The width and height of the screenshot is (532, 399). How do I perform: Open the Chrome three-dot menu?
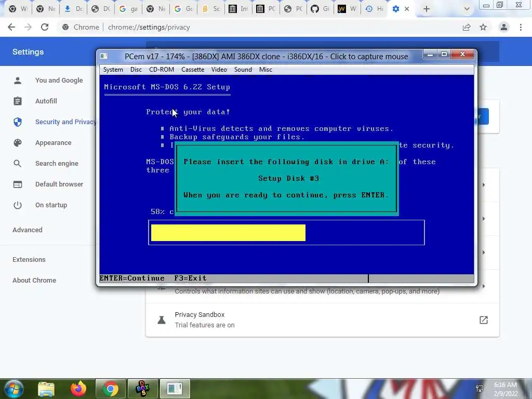point(521,27)
